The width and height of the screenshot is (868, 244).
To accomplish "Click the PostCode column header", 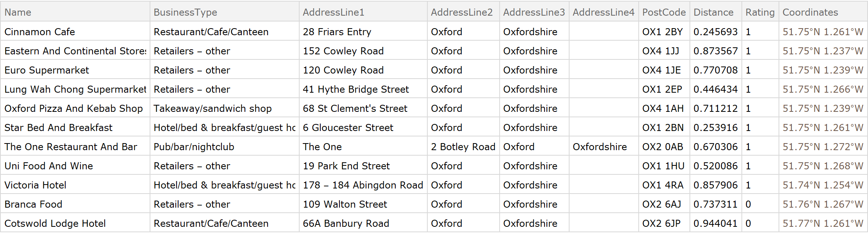I will pos(664,12).
